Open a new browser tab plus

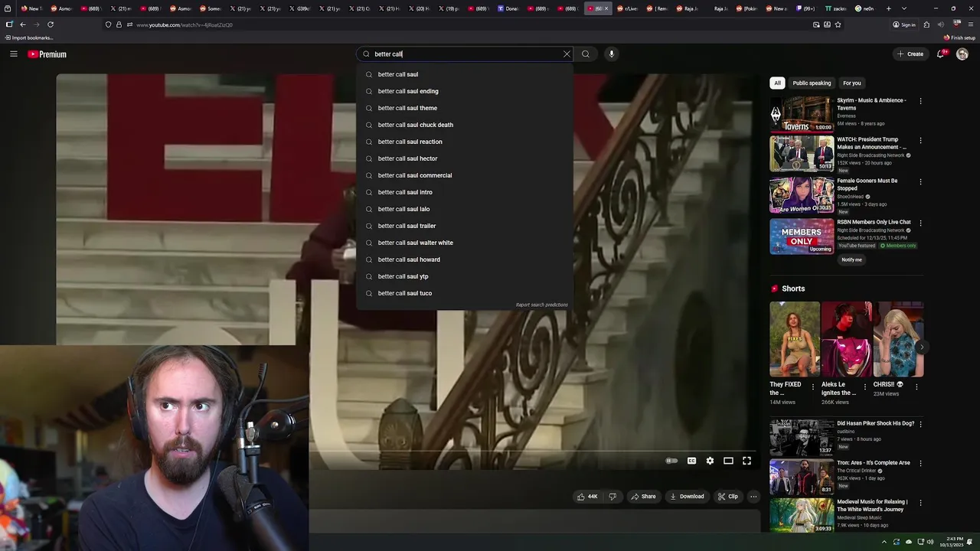889,8
